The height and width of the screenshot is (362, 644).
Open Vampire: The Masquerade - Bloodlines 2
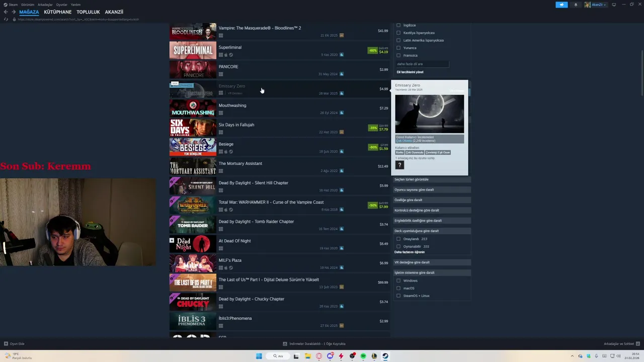[x=279, y=31]
